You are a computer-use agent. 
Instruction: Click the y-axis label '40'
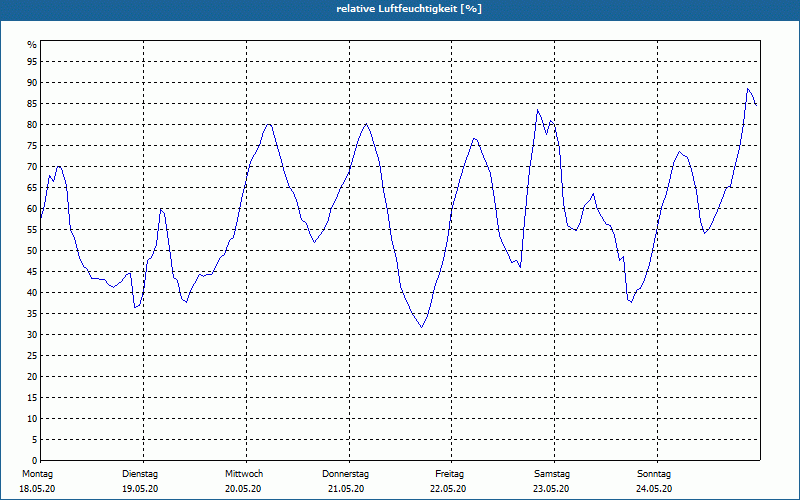32,292
